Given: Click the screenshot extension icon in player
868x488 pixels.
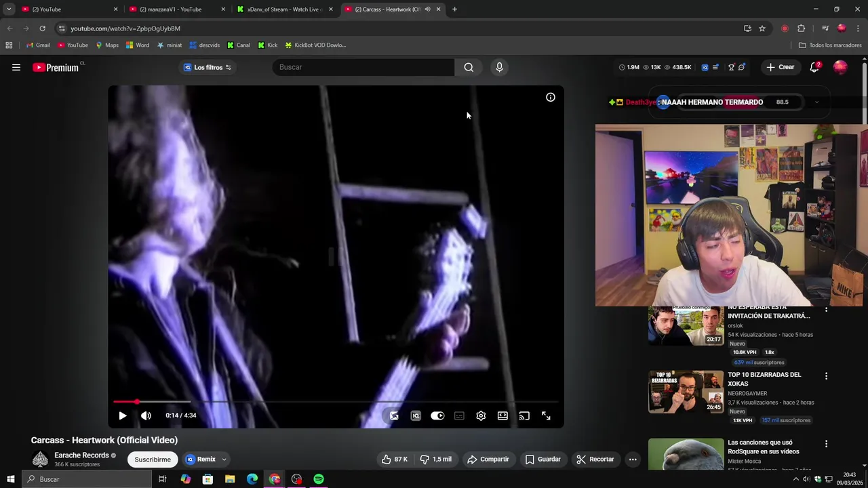Looking at the screenshot, I should (394, 415).
